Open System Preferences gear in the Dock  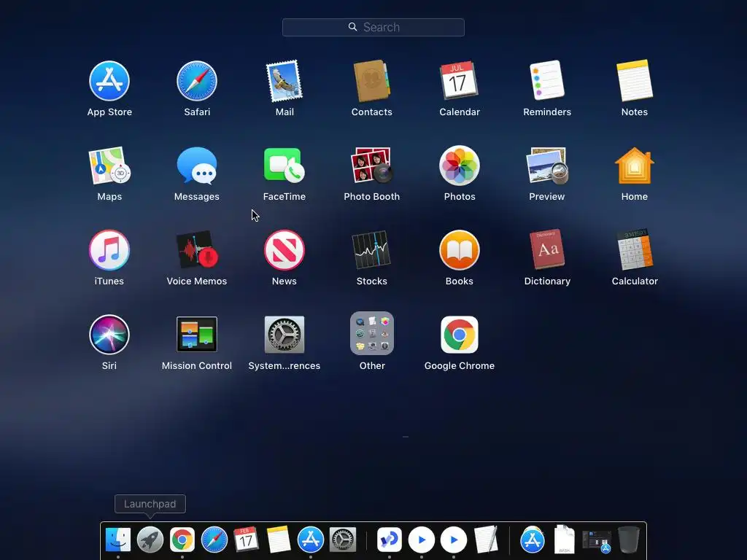coord(343,540)
